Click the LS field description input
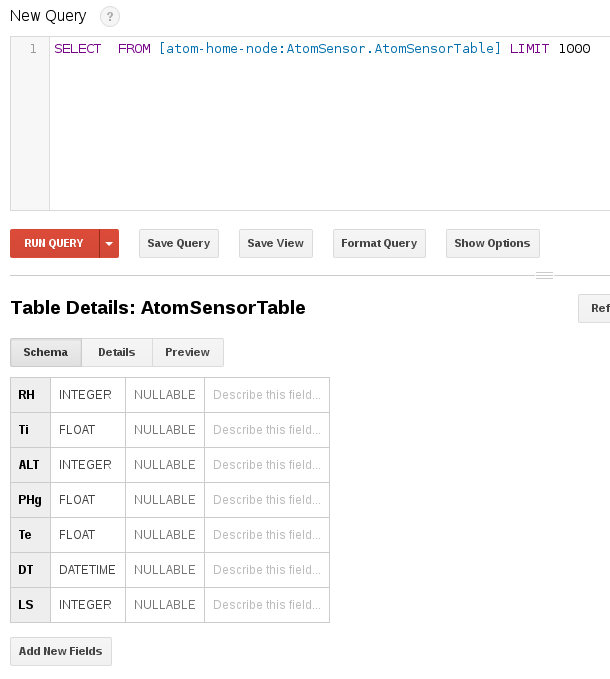 tap(266, 605)
